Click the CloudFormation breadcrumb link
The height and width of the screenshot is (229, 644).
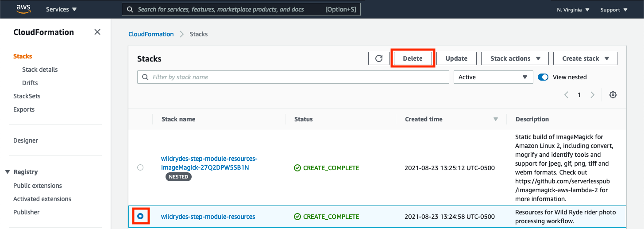(151, 34)
